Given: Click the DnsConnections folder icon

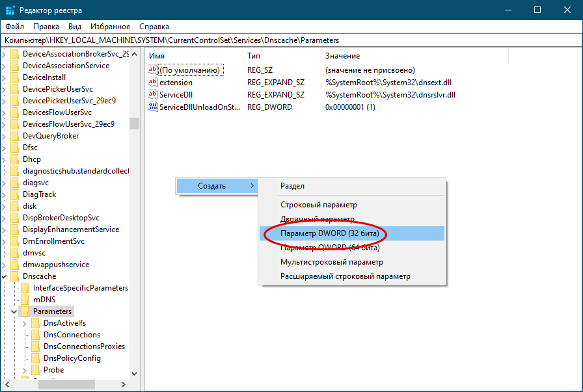Looking at the screenshot, I should click(35, 335).
